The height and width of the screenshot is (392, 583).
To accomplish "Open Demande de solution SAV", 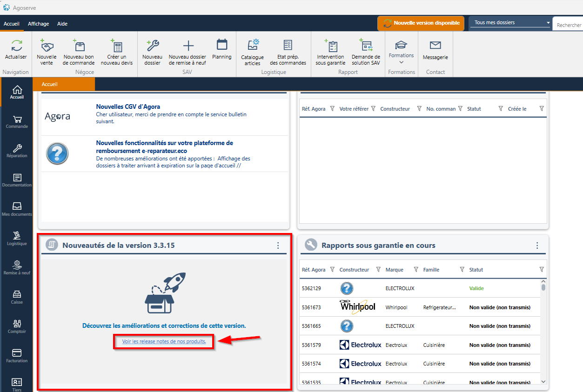I will tap(366, 51).
